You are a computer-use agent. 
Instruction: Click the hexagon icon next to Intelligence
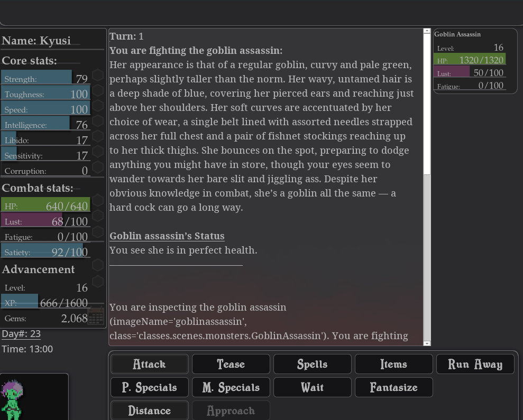click(x=97, y=121)
